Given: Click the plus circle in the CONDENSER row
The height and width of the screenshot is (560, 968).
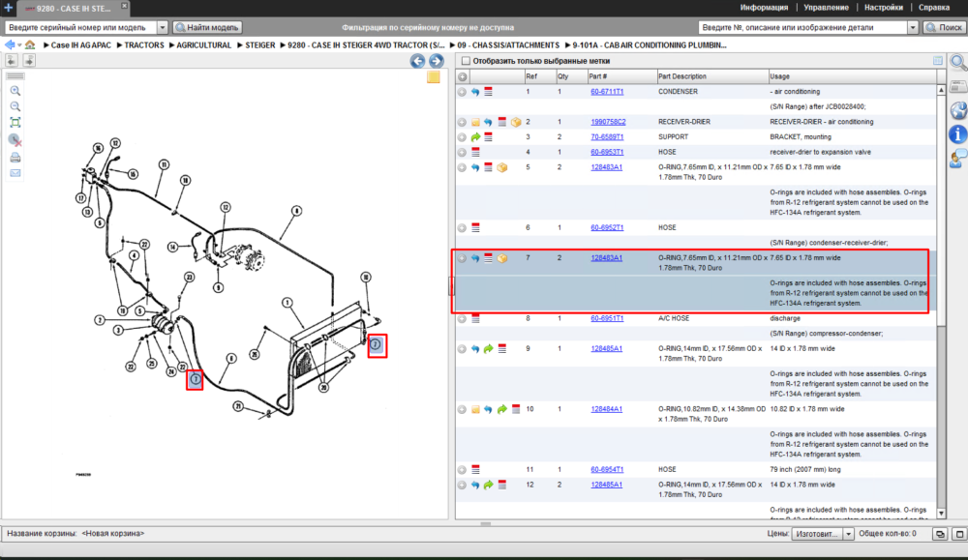Looking at the screenshot, I should pos(462,92).
